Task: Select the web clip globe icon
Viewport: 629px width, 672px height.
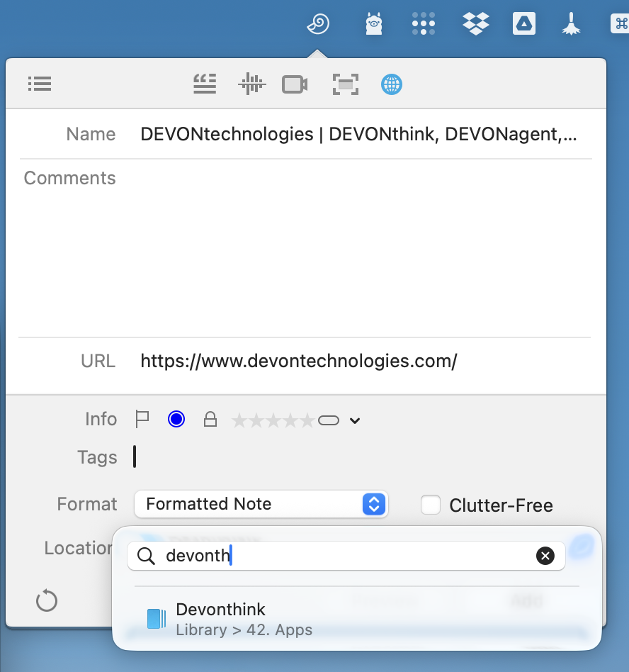Action: point(392,85)
